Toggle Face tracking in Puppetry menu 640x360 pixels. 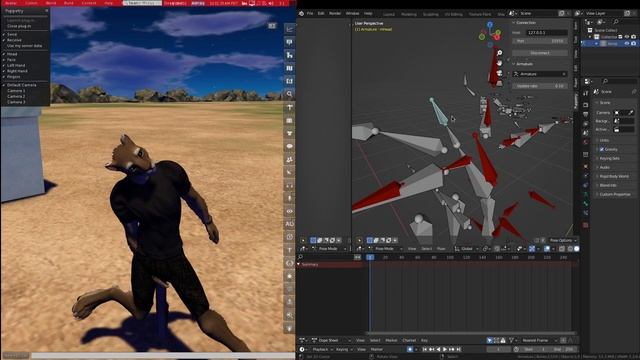(11, 60)
